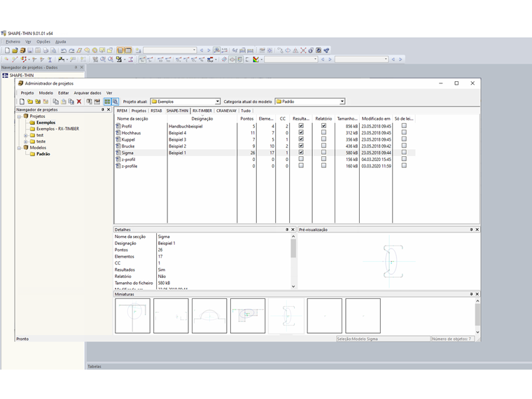Open Project Manager icon in the main toolbar
532x399 pixels.
pyautogui.click(x=22, y=50)
